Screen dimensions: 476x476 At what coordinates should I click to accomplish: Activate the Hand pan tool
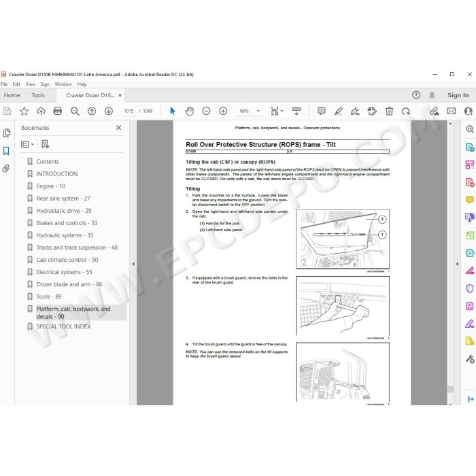[x=190, y=111]
